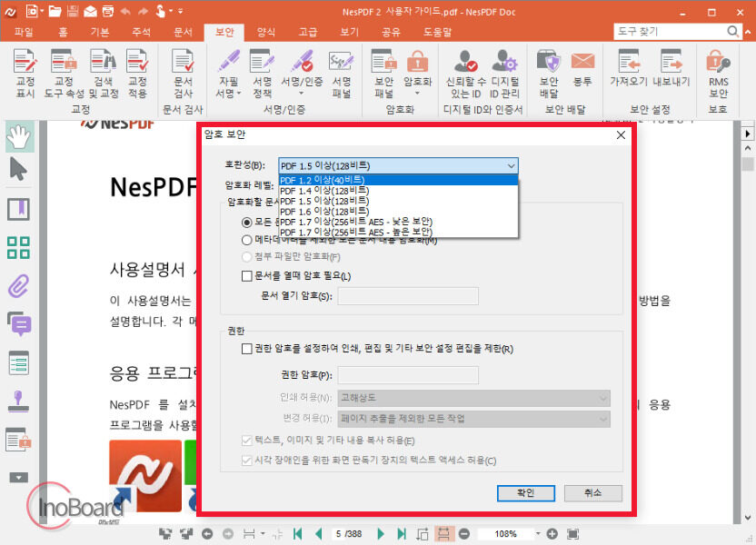Viewport: 756px width, 545px height.
Task: Open page thumbnails grid panel
Action: click(19, 248)
